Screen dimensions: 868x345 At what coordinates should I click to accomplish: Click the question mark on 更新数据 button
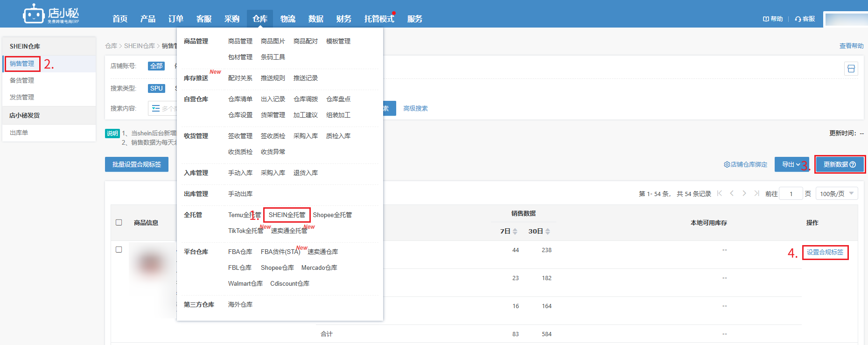coord(853,164)
